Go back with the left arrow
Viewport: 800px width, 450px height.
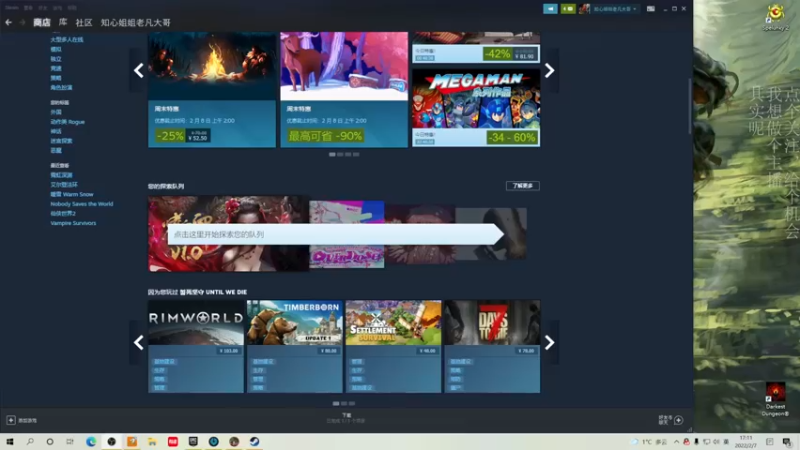9,22
